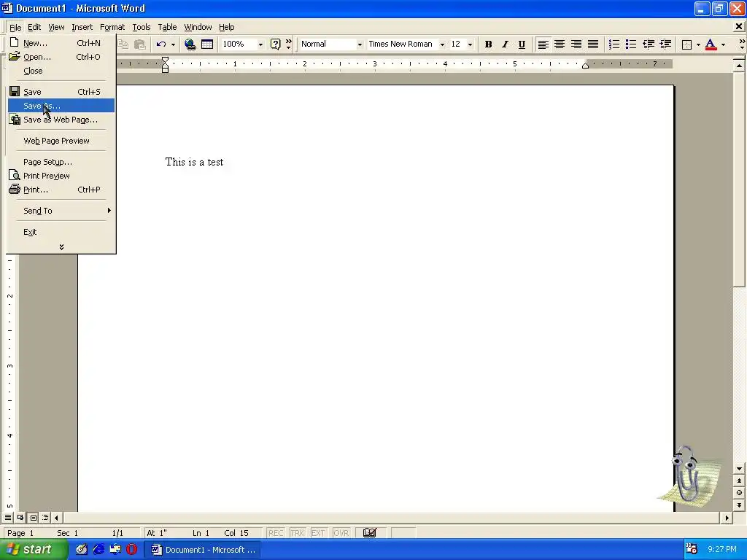Viewport: 747px width, 560px height.
Task: Choose Page Setup... from File menu
Action: pyautogui.click(x=61, y=161)
